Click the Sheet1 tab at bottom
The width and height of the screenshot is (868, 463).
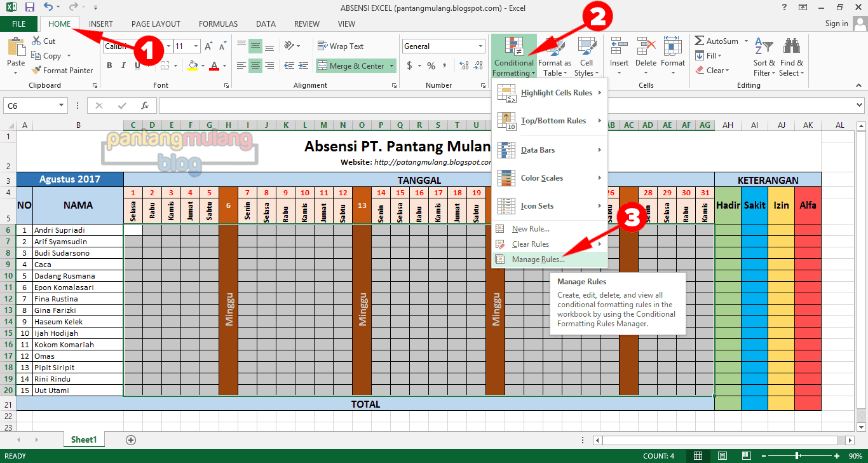(83, 439)
